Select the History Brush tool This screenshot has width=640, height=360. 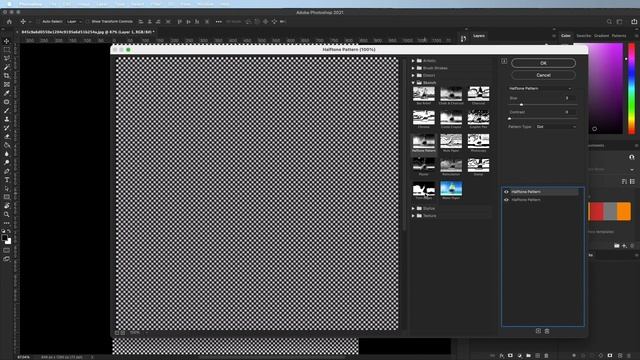point(7,128)
